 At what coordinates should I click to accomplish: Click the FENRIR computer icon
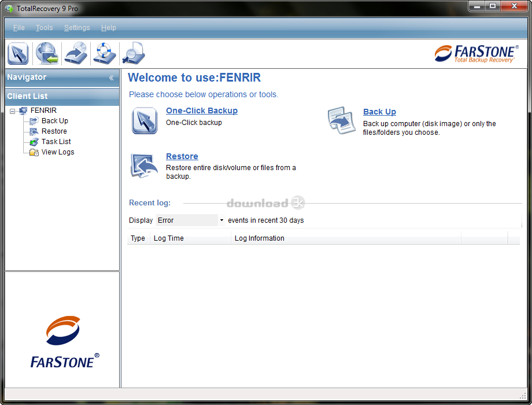tap(24, 110)
